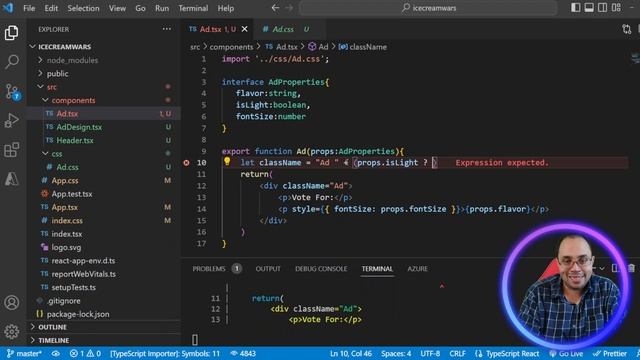Switch to Debug Console tab
Screen dimensions: 640x360
point(321,269)
